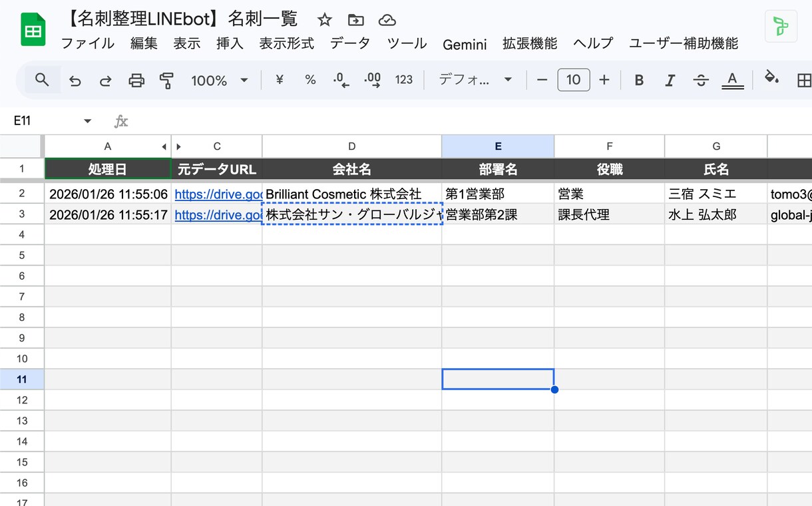
Task: Select cell 株式会社サン・グローバルジャ
Action: (352, 214)
